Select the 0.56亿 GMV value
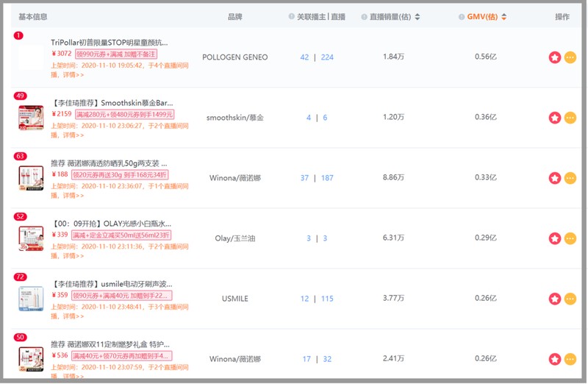This screenshot has width=588, height=384. tap(486, 57)
